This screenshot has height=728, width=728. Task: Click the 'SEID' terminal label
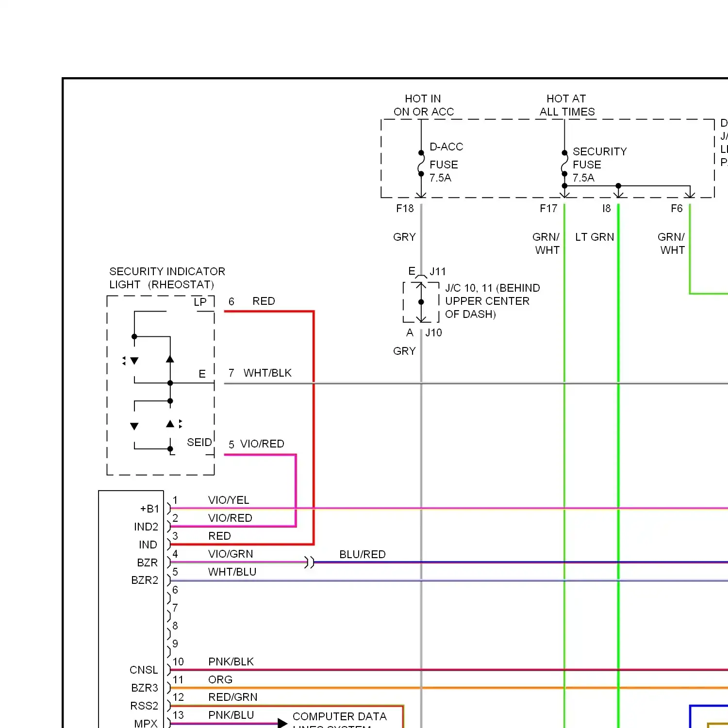[199, 442]
